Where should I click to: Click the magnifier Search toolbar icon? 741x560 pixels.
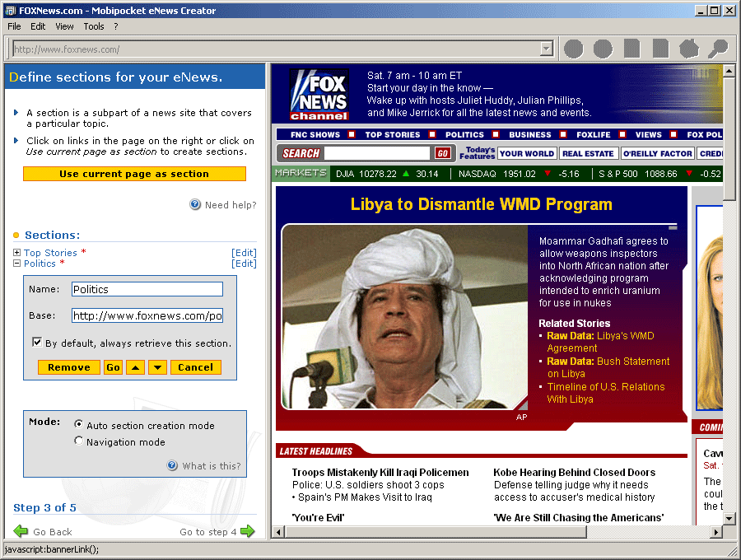[718, 49]
